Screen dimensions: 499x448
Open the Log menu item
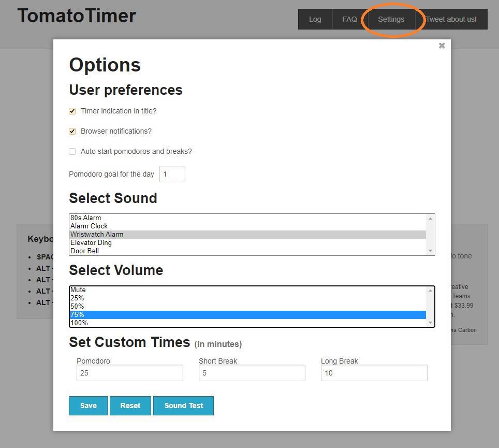click(315, 19)
